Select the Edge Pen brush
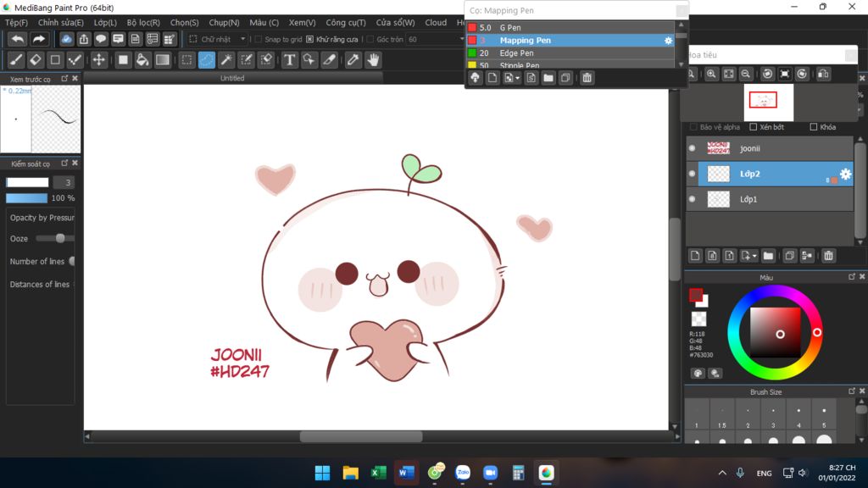Screen dimensions: 868x488 tap(570, 53)
